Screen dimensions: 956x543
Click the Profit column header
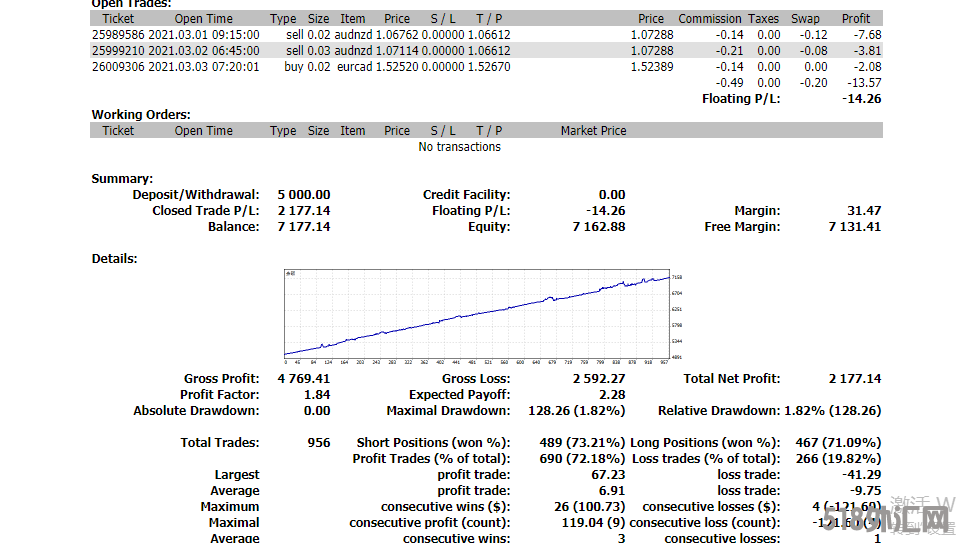click(x=856, y=19)
